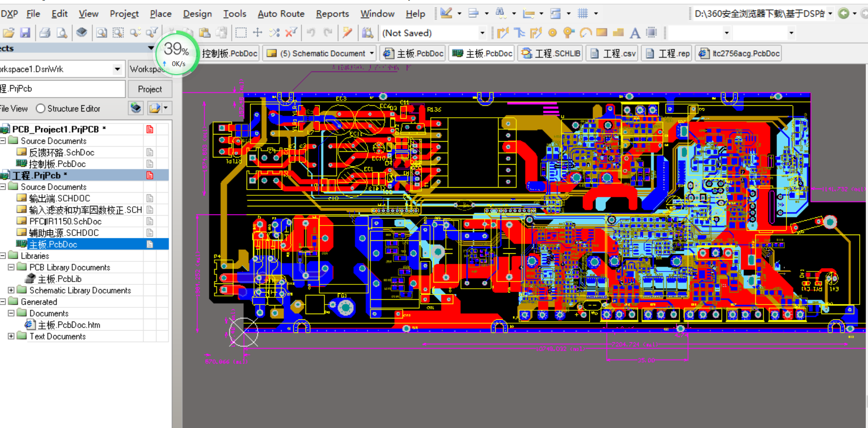The width and height of the screenshot is (868, 428).
Task: Switch to the ltc2756acg.PcbDoc tab
Action: [x=739, y=53]
